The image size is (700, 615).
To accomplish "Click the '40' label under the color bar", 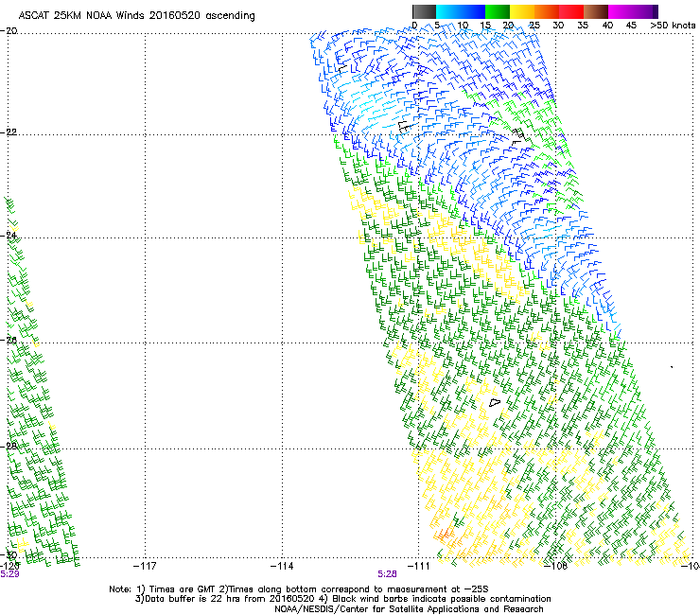I will (x=607, y=26).
